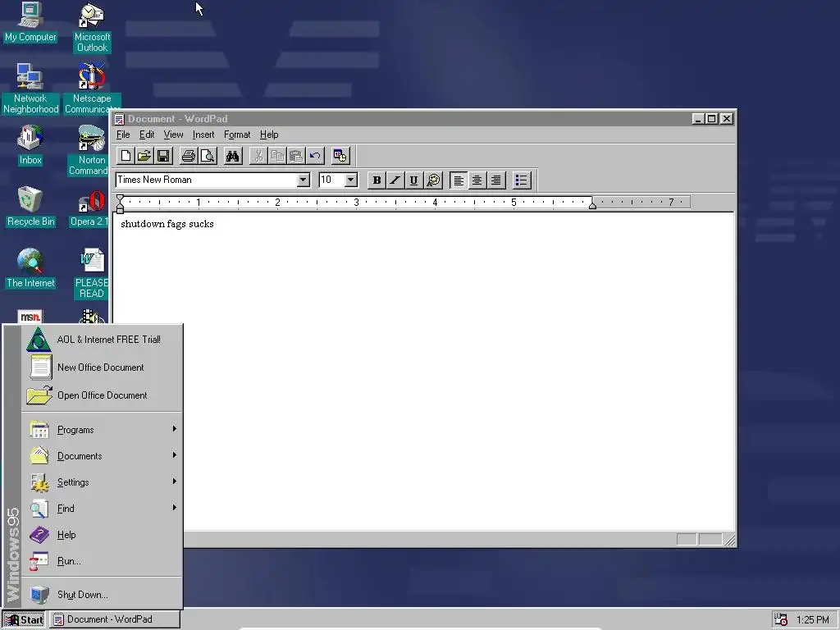Select Network Neighborhood desktop icon
This screenshot has height=630, width=840.
click(30, 89)
